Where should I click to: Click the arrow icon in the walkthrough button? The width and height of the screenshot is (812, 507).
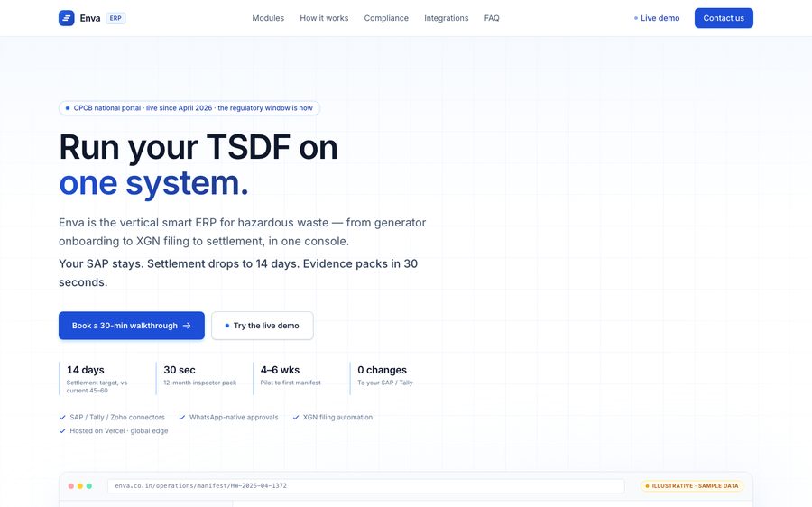(x=187, y=326)
